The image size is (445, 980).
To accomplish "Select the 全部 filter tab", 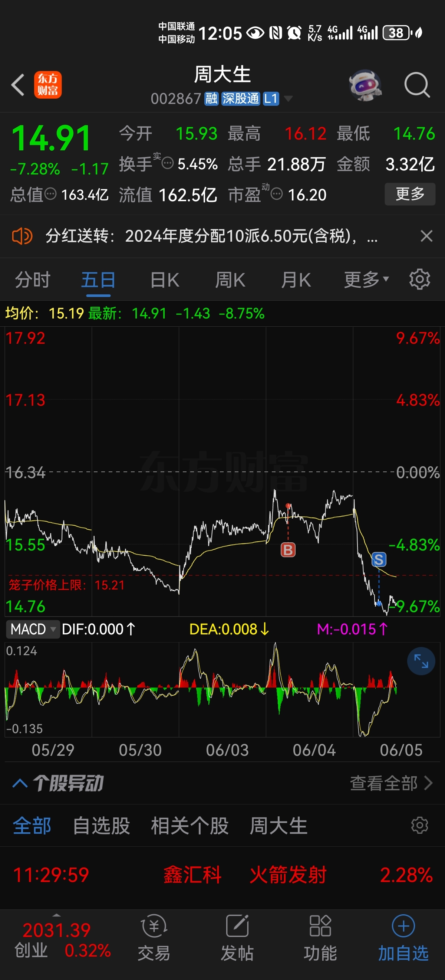I will (x=32, y=826).
